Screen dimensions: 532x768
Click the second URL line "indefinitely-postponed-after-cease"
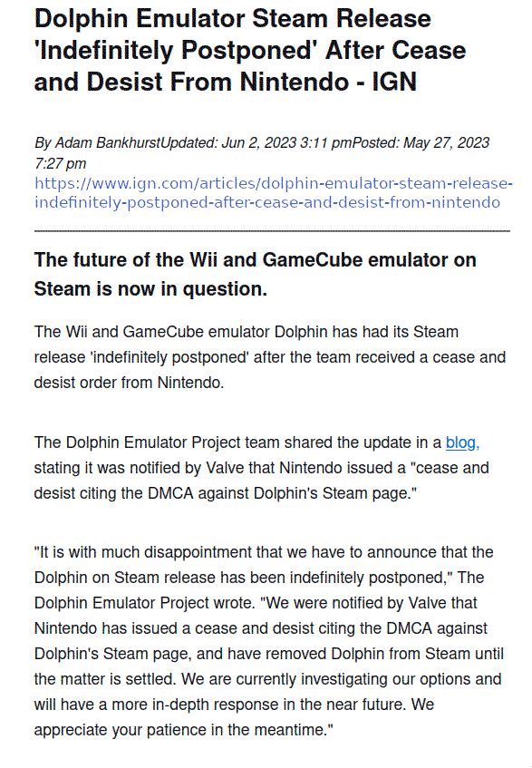(267, 202)
